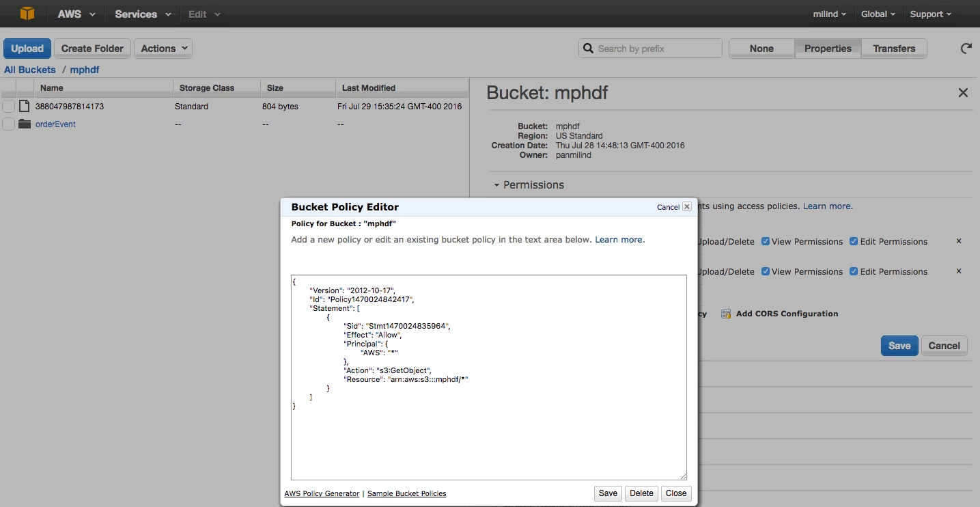Click the file icon for 388047987814173
980x507 pixels.
click(x=25, y=106)
